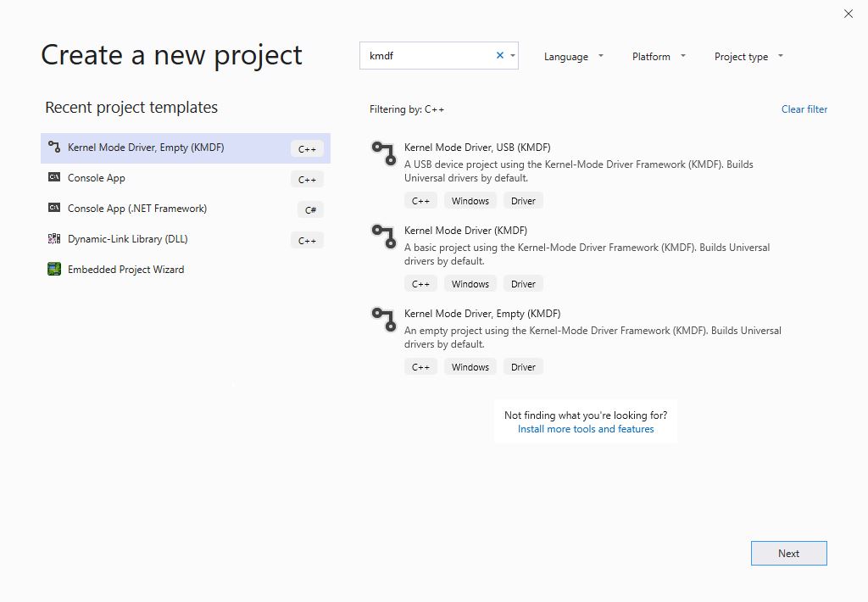This screenshot has height=602, width=868.
Task: Click the USB device project description text
Action: pos(578,171)
